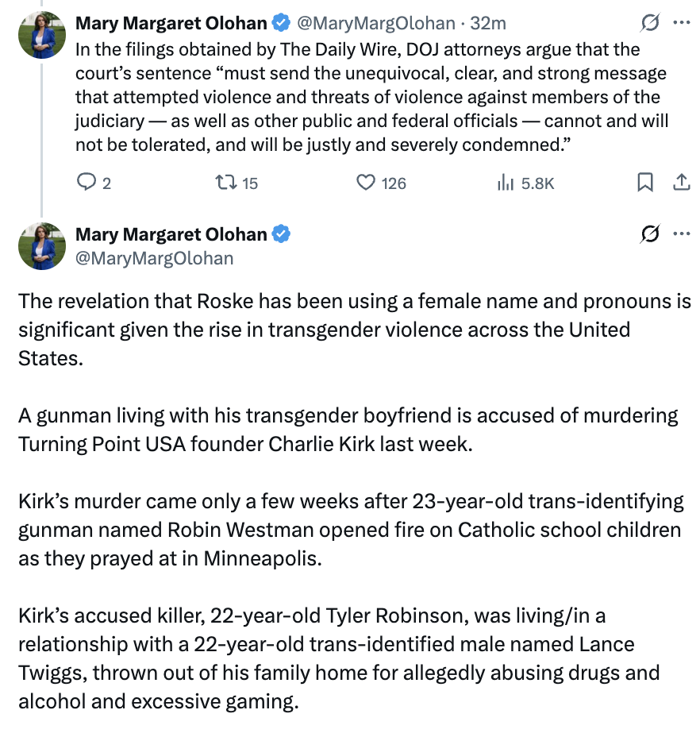Open Mary Margaret Olohan name on second tweet
Screen dimensions: 700x737
tap(171, 234)
